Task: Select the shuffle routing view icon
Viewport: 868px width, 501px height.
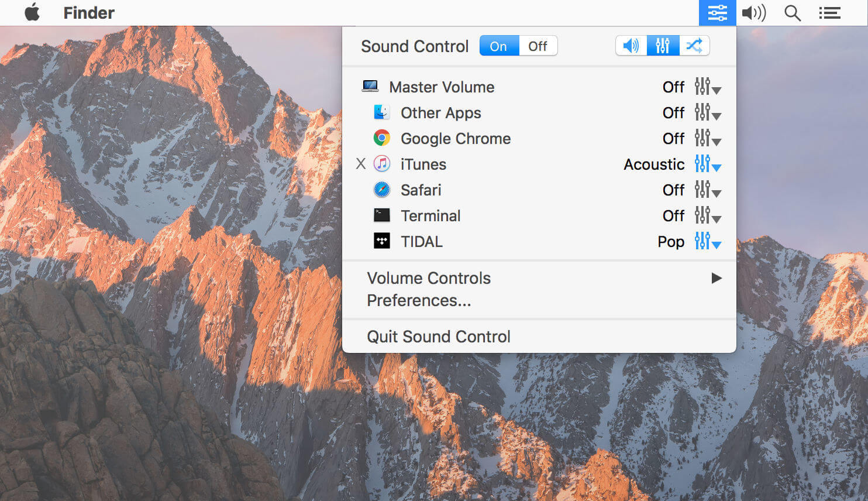Action: (x=694, y=46)
